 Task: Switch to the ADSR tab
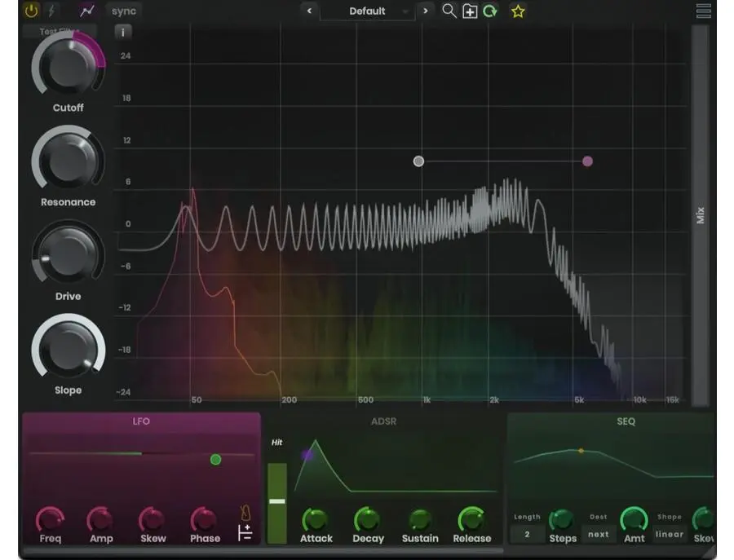coord(384,421)
